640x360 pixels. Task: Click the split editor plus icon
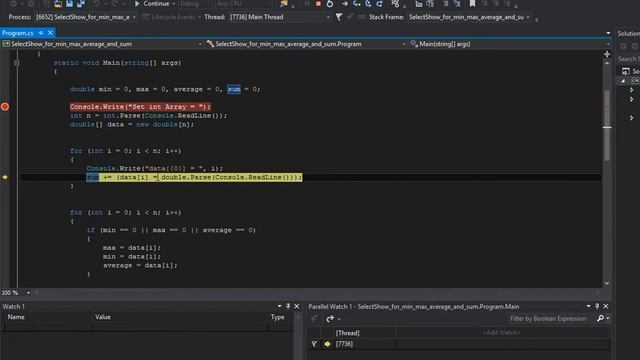click(607, 54)
